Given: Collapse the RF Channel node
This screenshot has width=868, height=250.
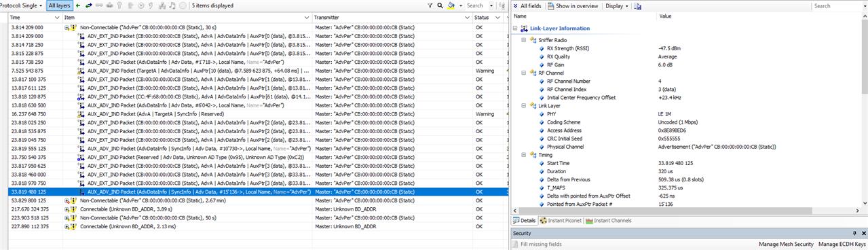Looking at the screenshot, I should click(x=524, y=73).
